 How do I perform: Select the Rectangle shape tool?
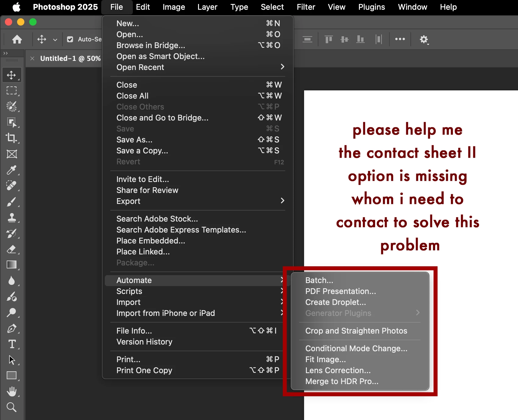(x=12, y=376)
